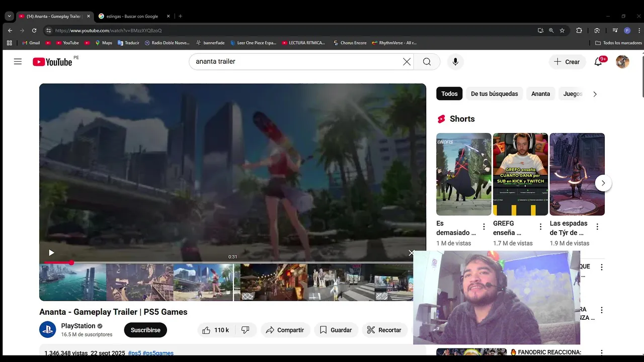Play the video

pos(51,253)
